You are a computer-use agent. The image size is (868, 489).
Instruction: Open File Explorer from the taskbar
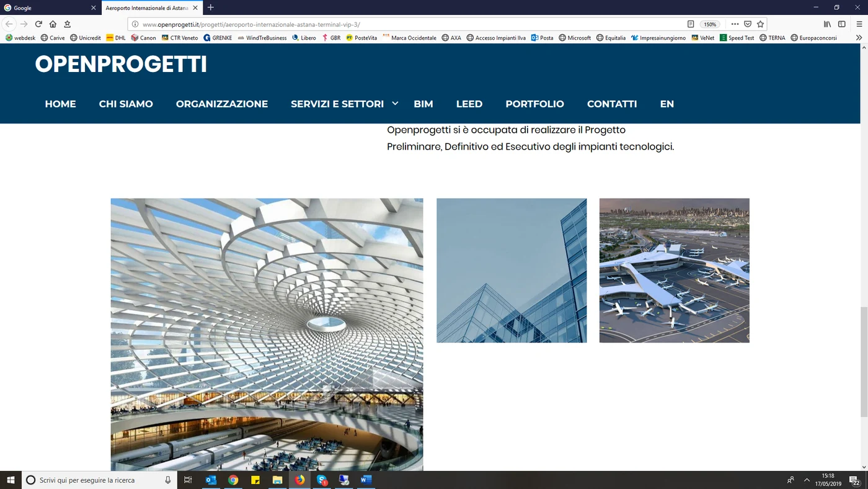pos(277,480)
